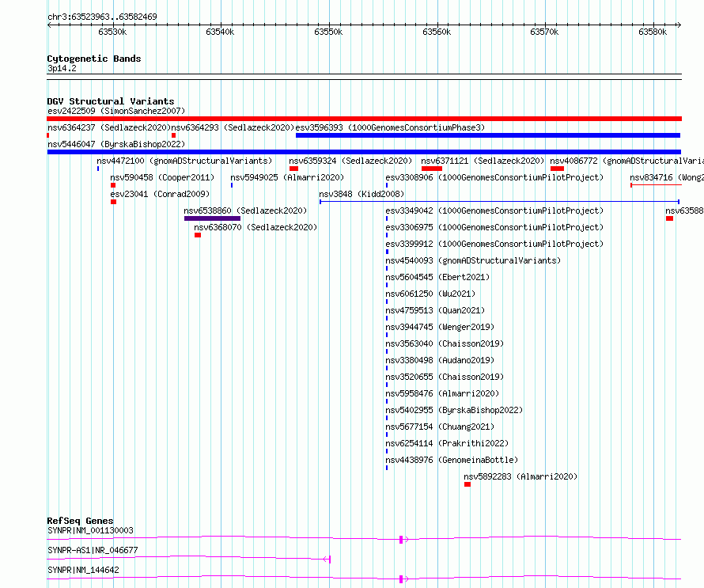Select the purple nsv6538860 variant bar
The image size is (704, 588).
212,218
